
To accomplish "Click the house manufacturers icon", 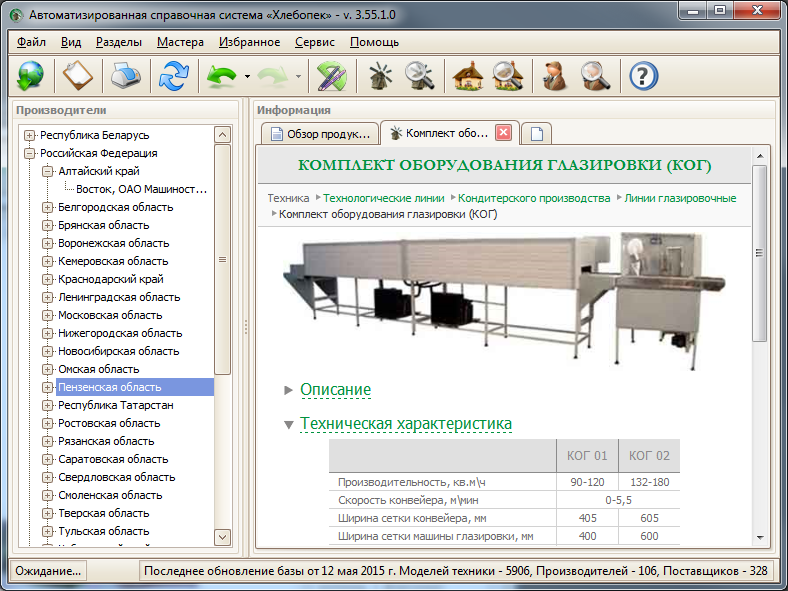I will click(468, 75).
